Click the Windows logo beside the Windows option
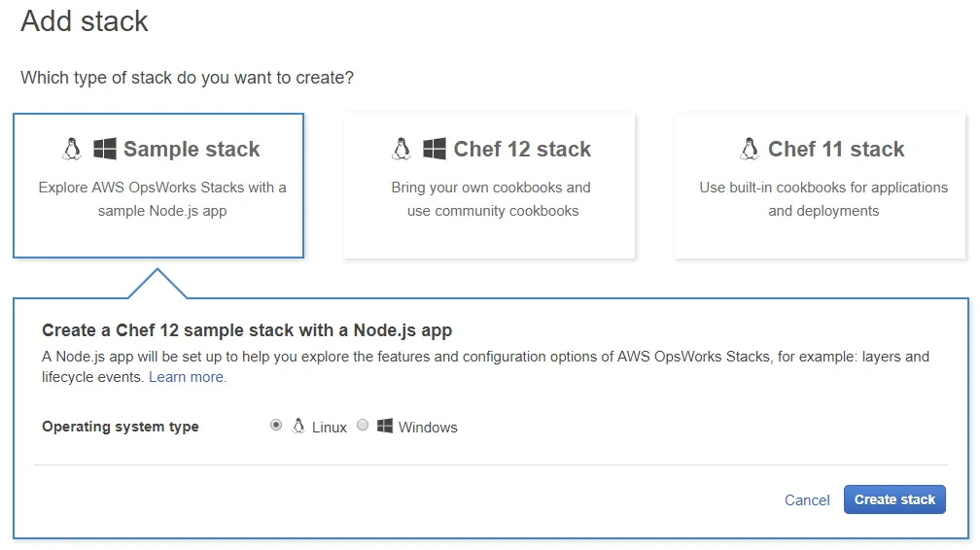 point(385,427)
